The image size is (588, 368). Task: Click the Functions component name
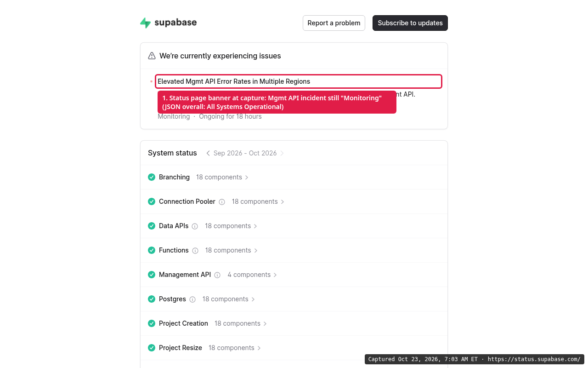click(x=174, y=250)
